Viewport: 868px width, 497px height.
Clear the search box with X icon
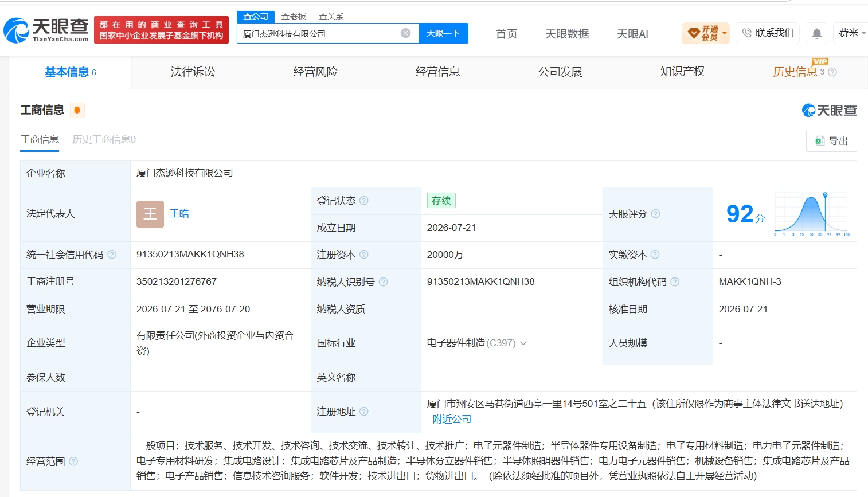[405, 33]
